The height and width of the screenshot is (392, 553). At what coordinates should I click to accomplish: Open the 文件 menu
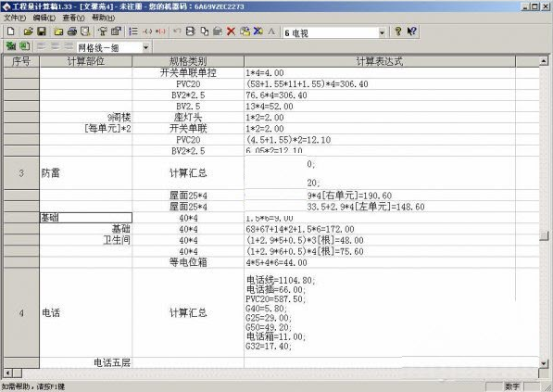[x=15, y=18]
